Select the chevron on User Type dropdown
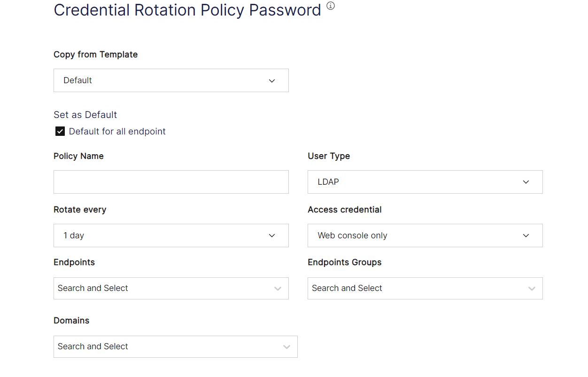588x377 pixels. coord(526,181)
